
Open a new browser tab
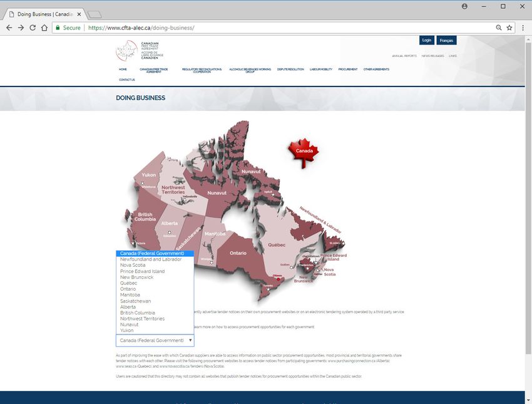95,14
